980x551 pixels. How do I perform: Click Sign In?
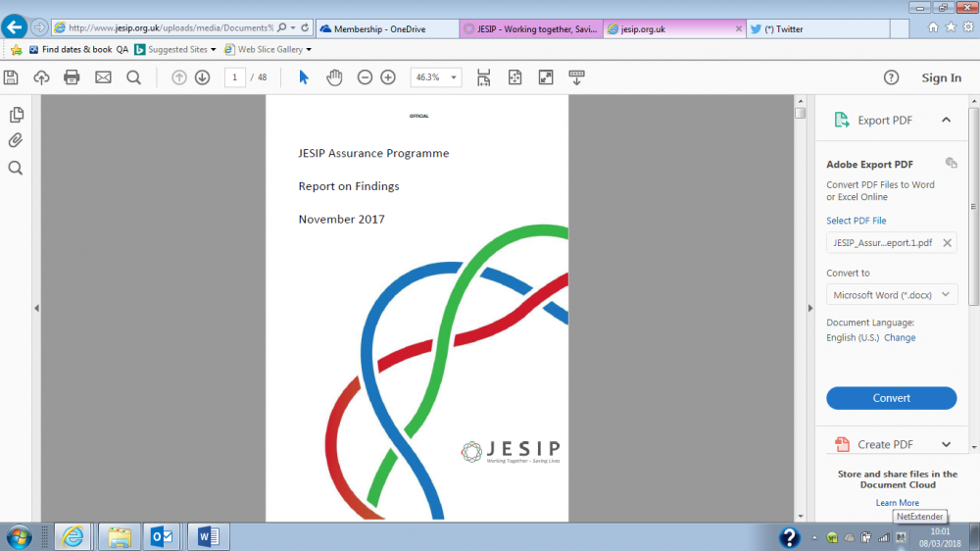click(941, 77)
